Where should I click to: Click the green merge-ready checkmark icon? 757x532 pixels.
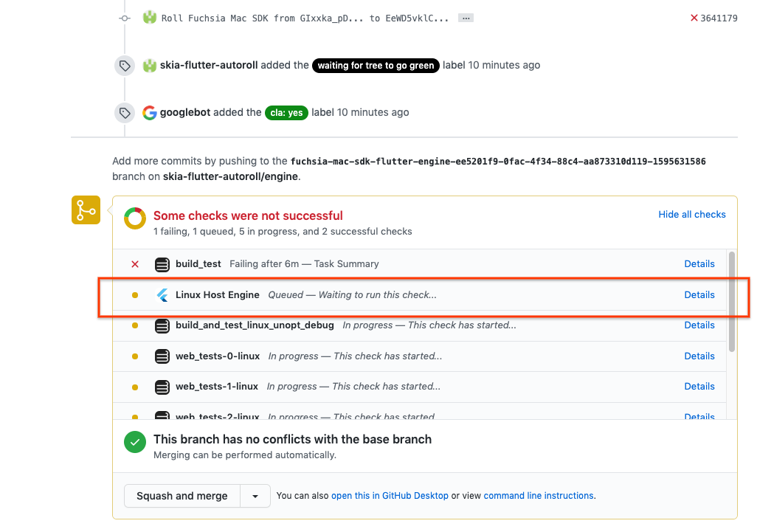[x=135, y=442]
